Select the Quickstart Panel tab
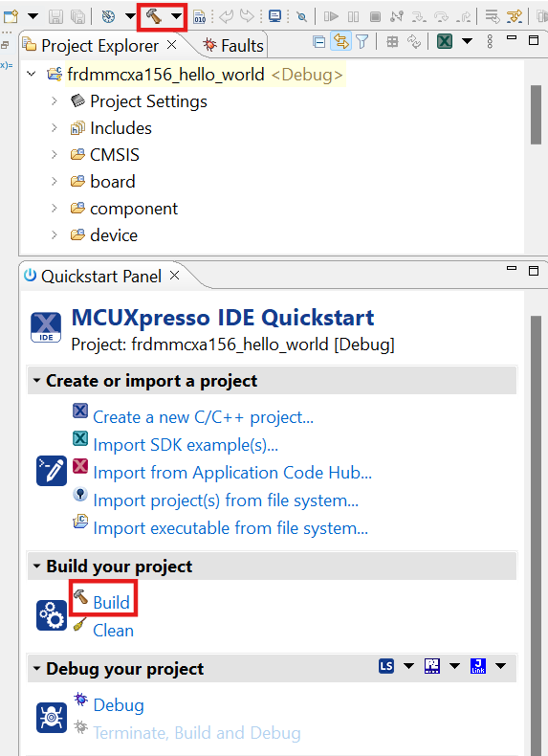This screenshot has width=548, height=756. point(101,277)
